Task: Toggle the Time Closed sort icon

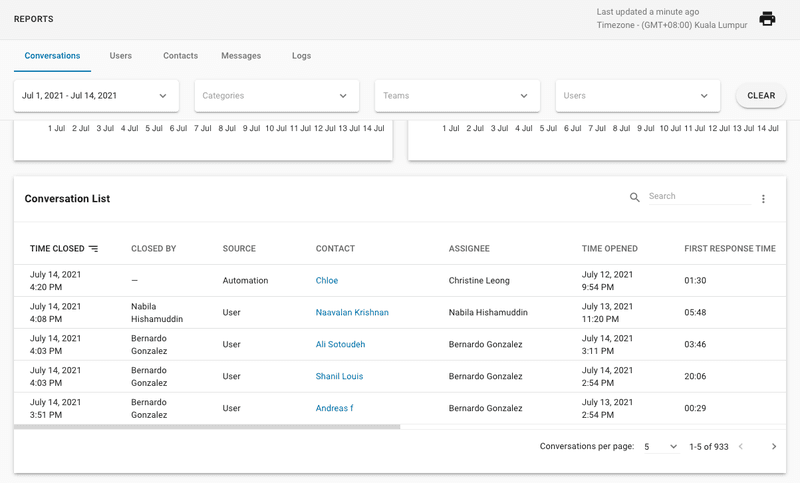Action: coord(94,249)
